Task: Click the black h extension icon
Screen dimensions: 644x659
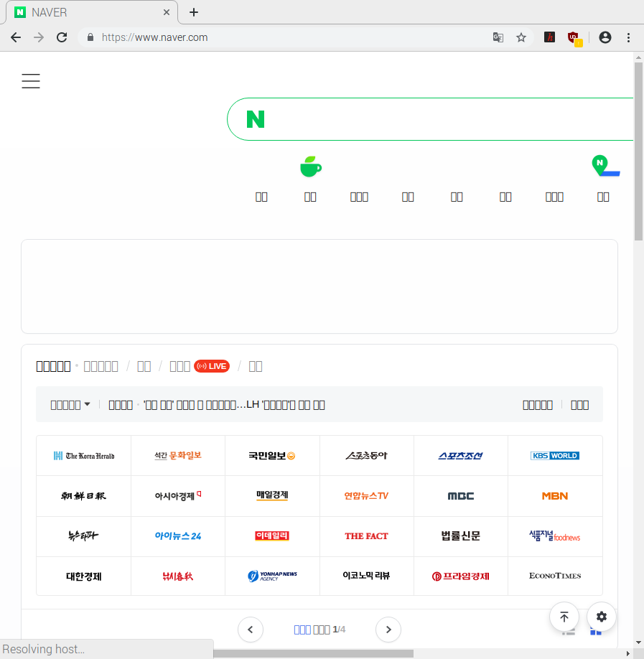Action: tap(549, 37)
